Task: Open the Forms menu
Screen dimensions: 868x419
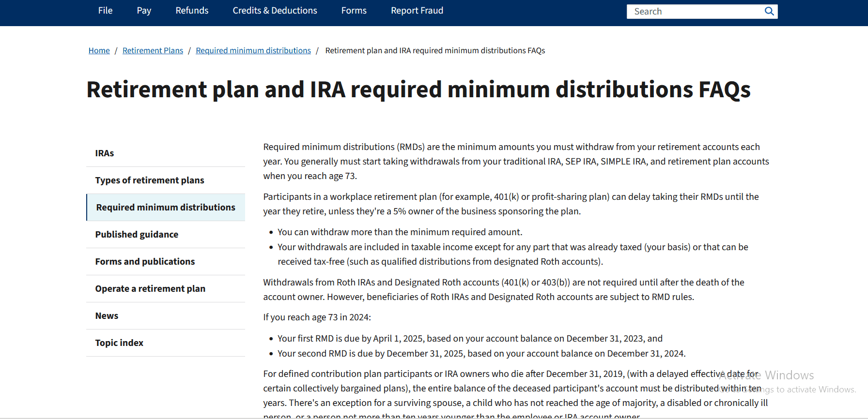Action: click(x=354, y=11)
